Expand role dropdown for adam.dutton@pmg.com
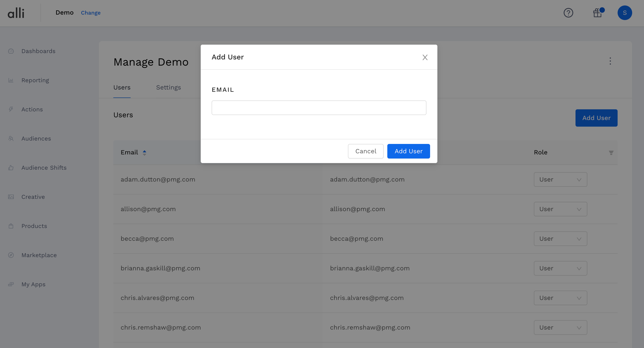The image size is (644, 348). pos(560,179)
